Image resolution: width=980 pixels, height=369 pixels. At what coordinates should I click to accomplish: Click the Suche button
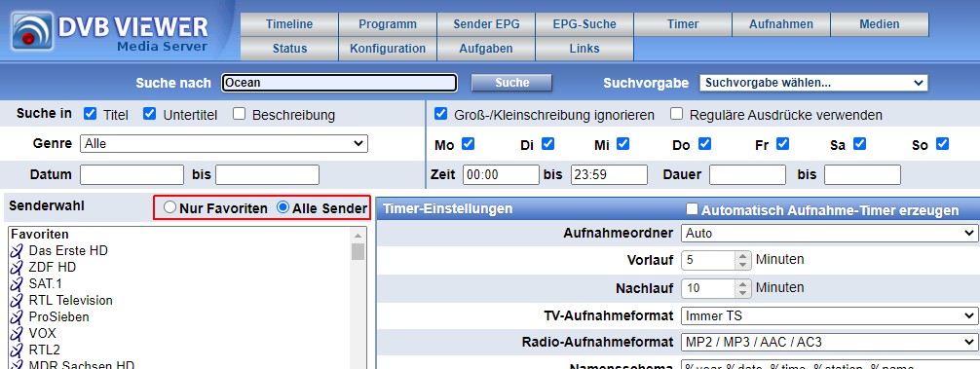pos(511,83)
